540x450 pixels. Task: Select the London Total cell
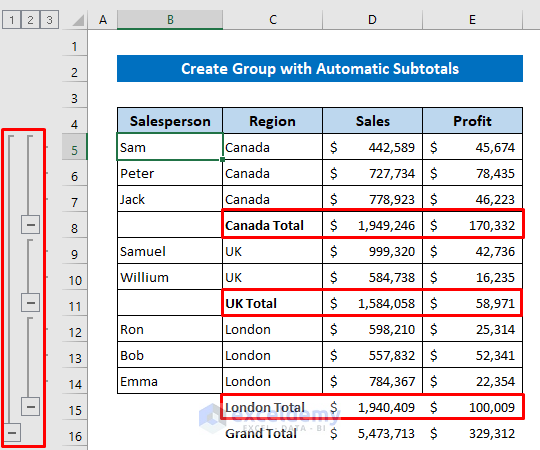coord(272,407)
